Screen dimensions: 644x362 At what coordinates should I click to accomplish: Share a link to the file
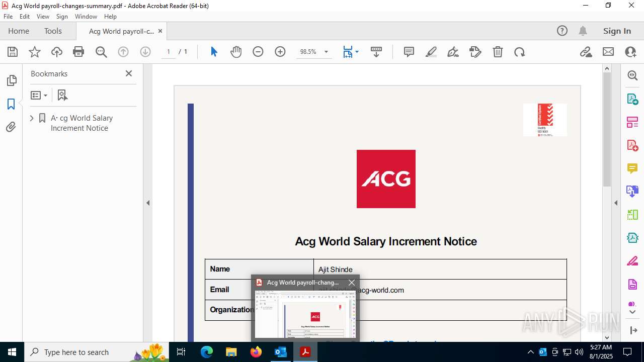586,52
